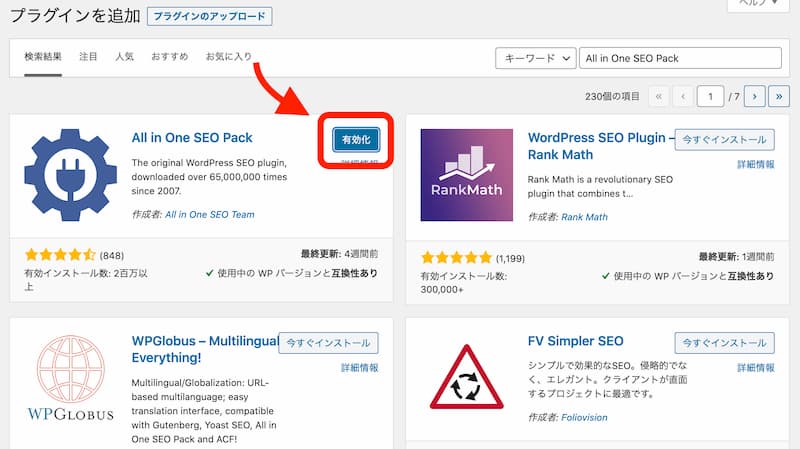Activate All in One SEO Pack with 有効化
The height and width of the screenshot is (449, 800).
tap(356, 139)
